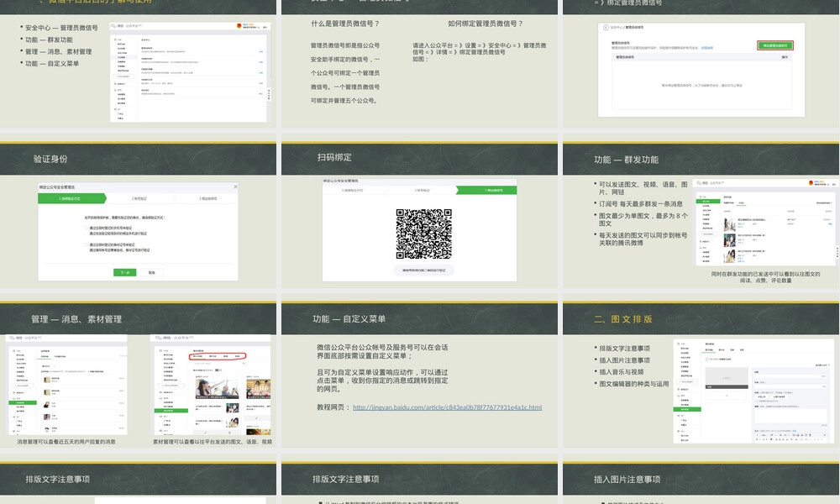Viewport: 840px width, 504px height.
Task: Click the text 可以发送图文、视频、语音、图片、网链
Action: 643,188
